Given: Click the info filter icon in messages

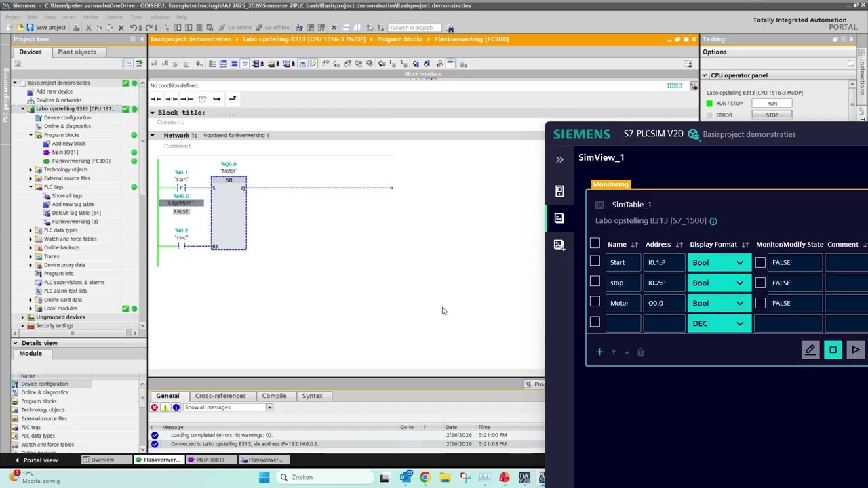Looking at the screenshot, I should pyautogui.click(x=176, y=407).
